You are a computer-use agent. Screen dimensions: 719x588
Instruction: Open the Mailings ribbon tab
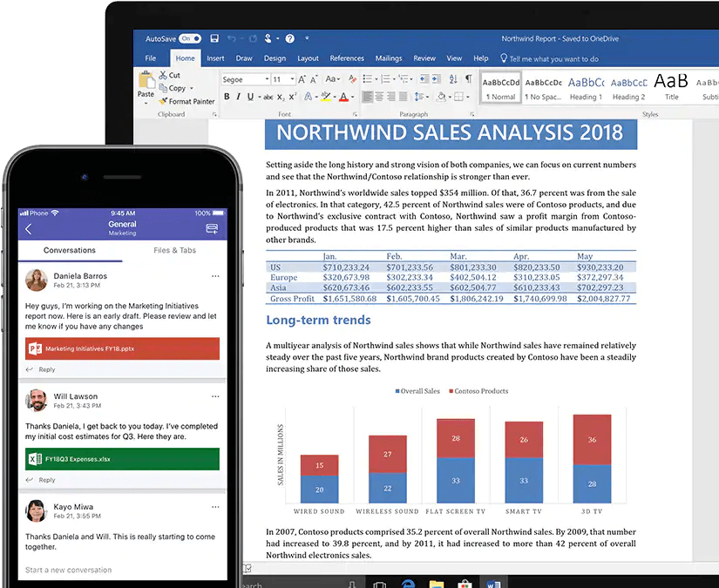(x=389, y=58)
